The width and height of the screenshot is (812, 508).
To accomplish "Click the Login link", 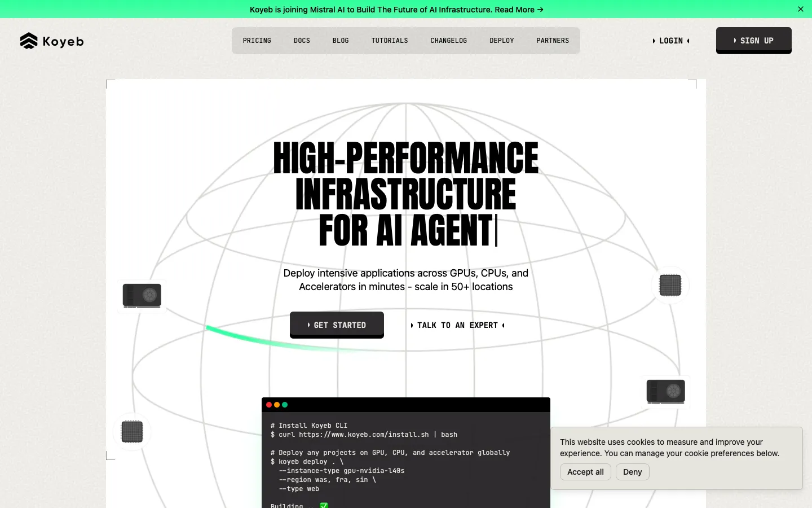I will tap(671, 41).
